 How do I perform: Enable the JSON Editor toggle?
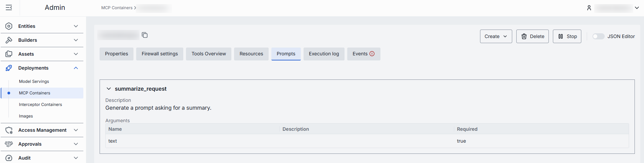click(x=598, y=36)
